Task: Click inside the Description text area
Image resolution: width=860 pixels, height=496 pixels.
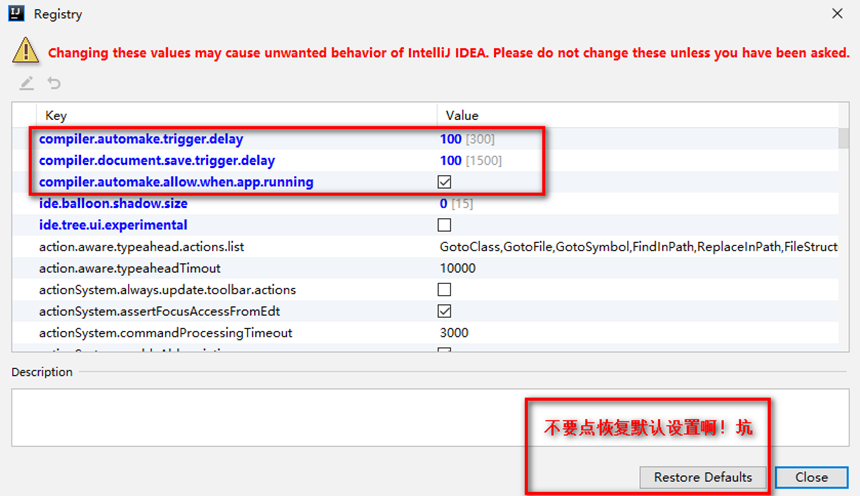Action: click(x=260, y=416)
